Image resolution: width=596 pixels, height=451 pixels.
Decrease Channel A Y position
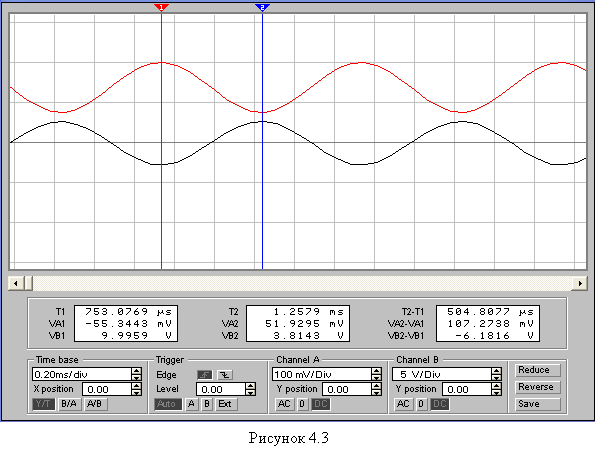click(376, 392)
